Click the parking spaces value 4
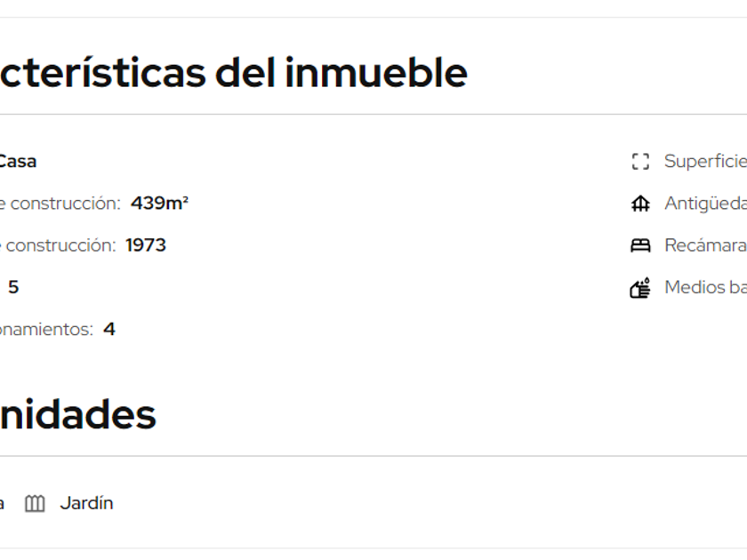This screenshot has width=747, height=560. (109, 330)
